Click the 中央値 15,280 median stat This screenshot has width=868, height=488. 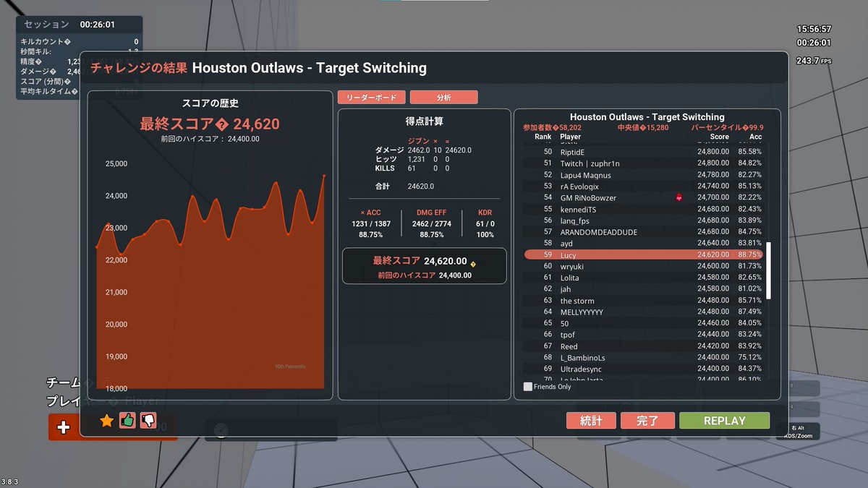tap(643, 127)
